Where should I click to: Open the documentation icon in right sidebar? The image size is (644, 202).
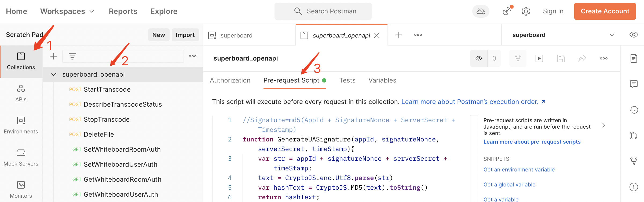click(634, 58)
